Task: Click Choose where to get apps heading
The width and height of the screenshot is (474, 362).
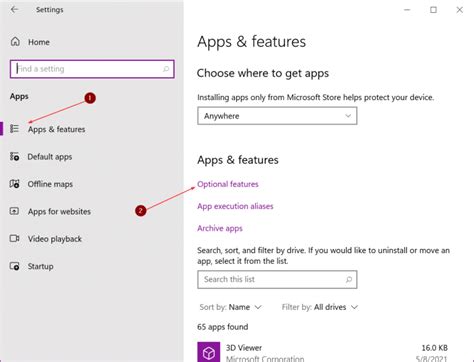Action: coord(263,73)
